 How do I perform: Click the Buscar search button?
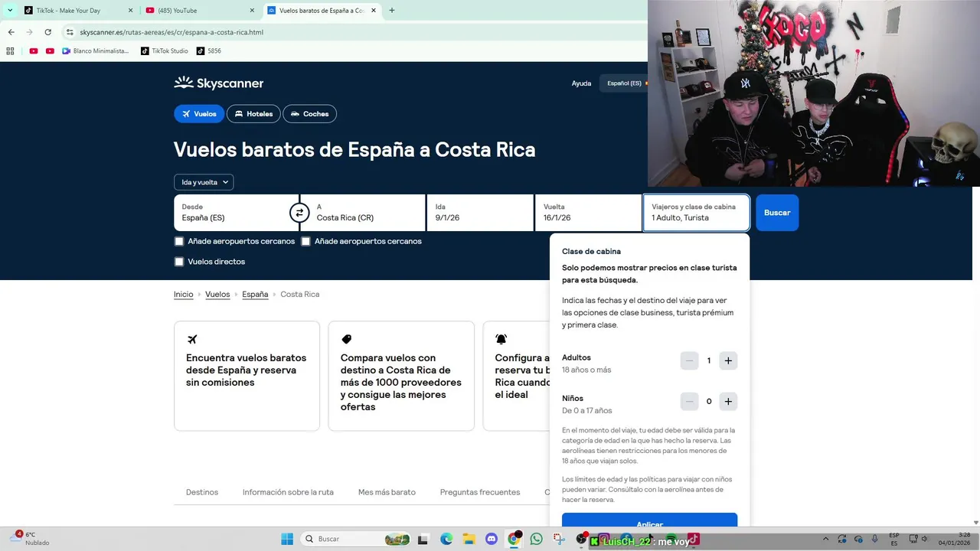point(777,213)
